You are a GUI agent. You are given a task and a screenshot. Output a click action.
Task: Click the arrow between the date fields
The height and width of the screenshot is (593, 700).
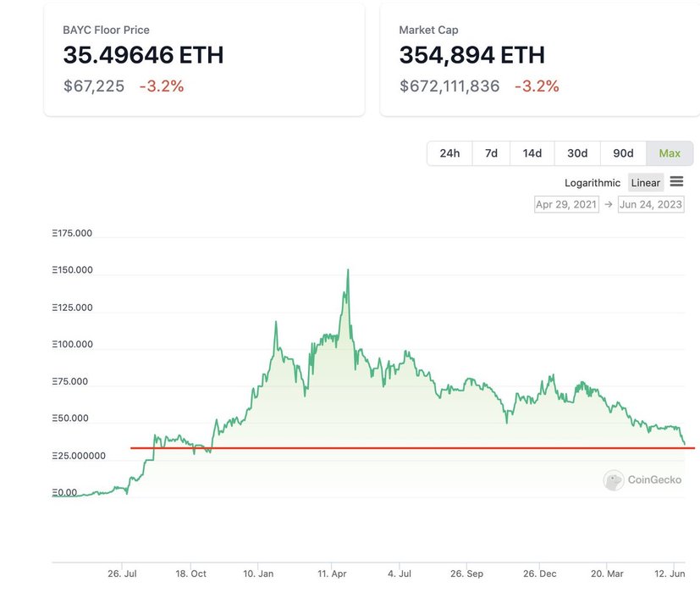(608, 204)
